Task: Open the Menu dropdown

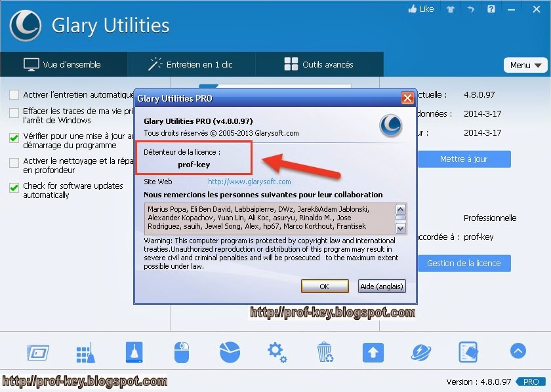Action: (x=525, y=65)
